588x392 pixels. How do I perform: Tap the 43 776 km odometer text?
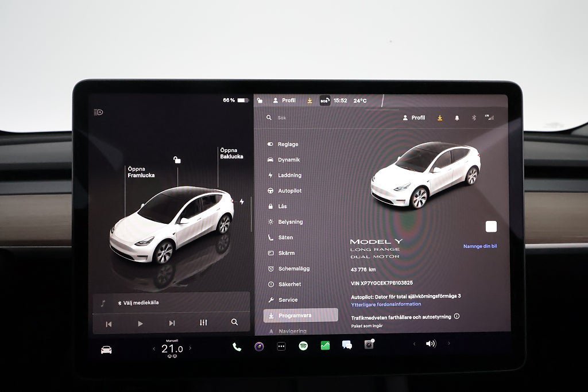pyautogui.click(x=363, y=269)
